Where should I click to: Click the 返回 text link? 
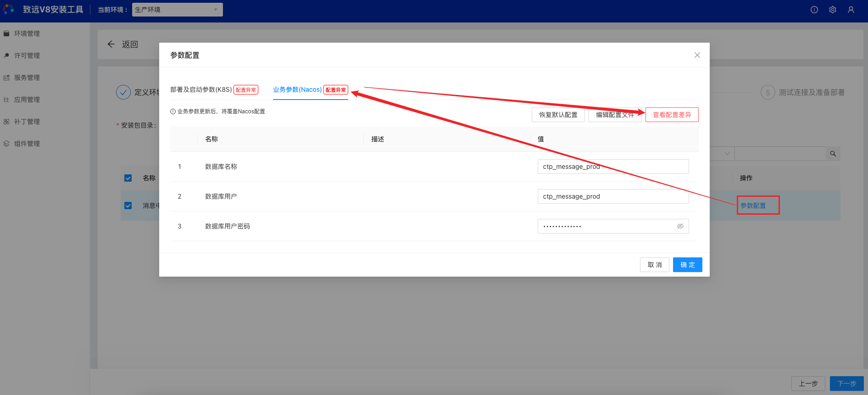tap(130, 45)
